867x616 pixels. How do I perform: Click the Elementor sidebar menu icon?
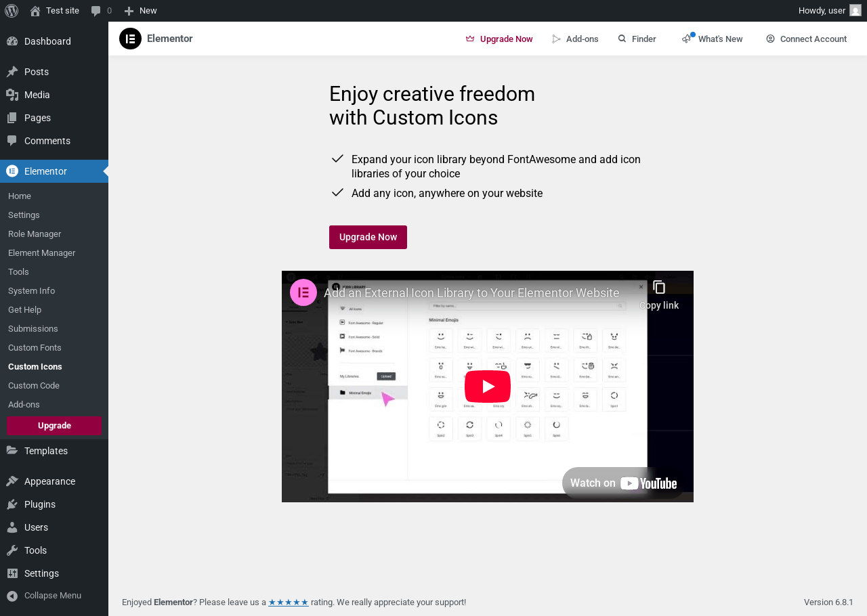pos(12,171)
